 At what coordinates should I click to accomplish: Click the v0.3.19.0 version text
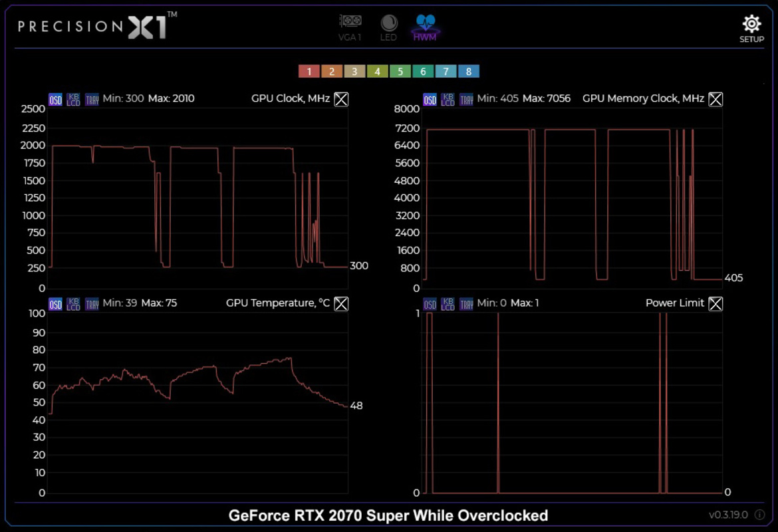pos(728,515)
